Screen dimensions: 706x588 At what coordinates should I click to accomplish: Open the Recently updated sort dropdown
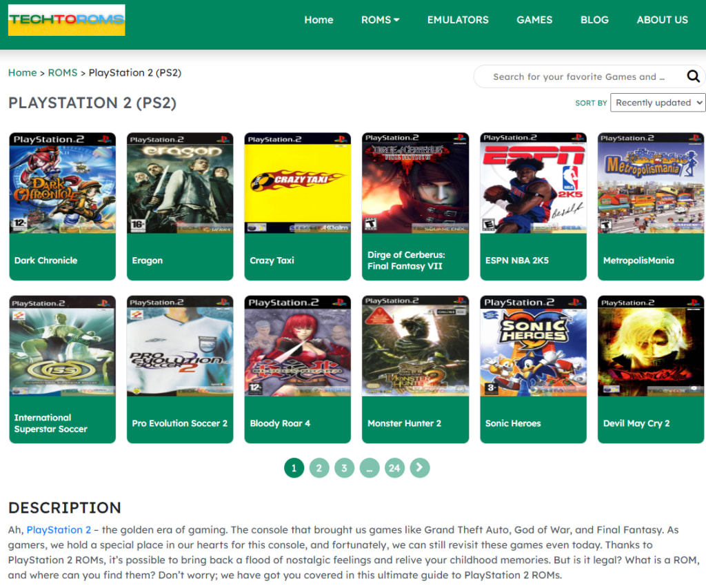[658, 103]
